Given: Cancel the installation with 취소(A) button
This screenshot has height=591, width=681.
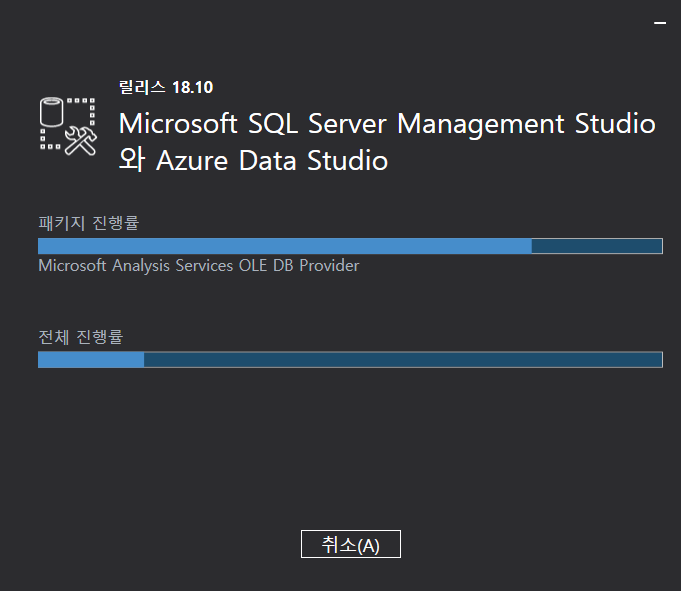Looking at the screenshot, I should pyautogui.click(x=350, y=544).
